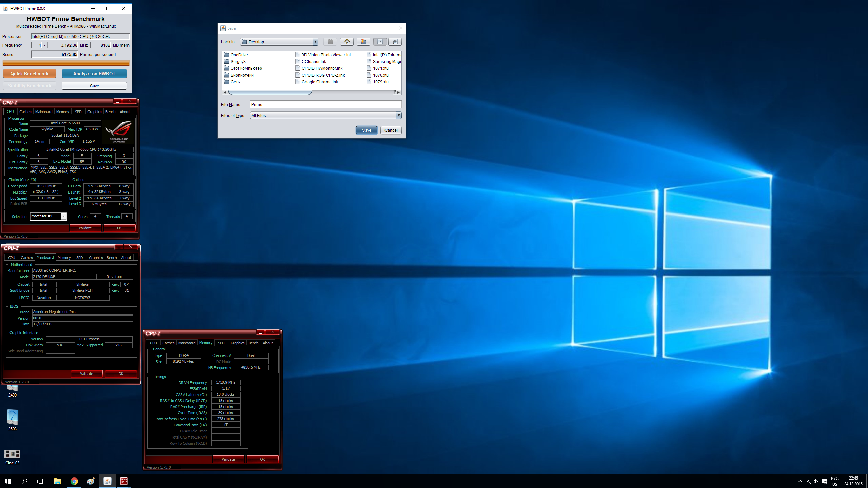Click Validate in Memory CPU-Z window
Viewport: 868px width, 488px height.
tap(228, 459)
